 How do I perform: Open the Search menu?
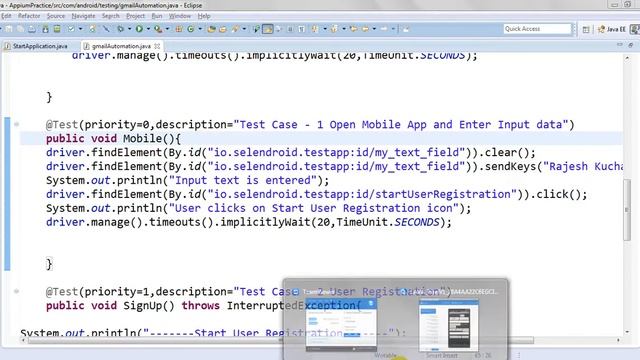tap(111, 16)
